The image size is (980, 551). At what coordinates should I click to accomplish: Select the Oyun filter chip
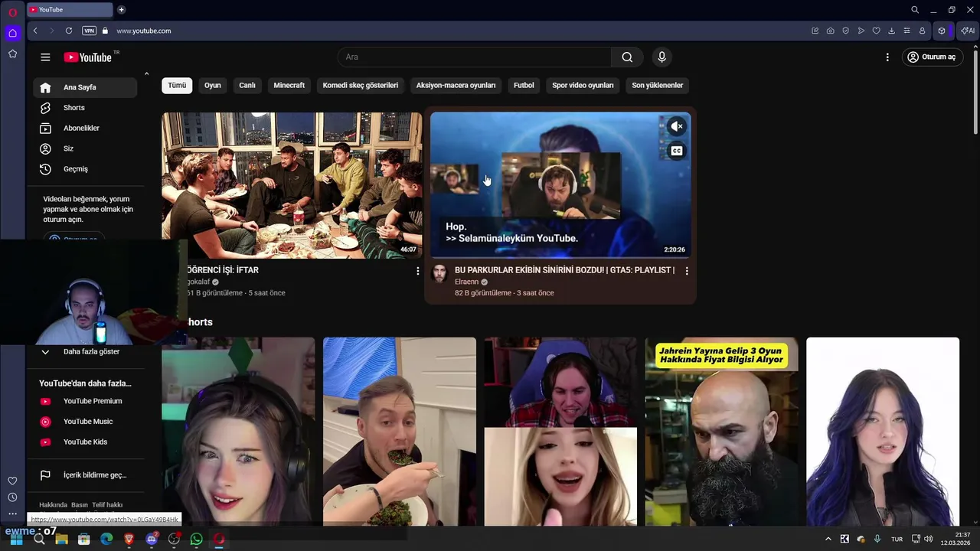[213, 86]
